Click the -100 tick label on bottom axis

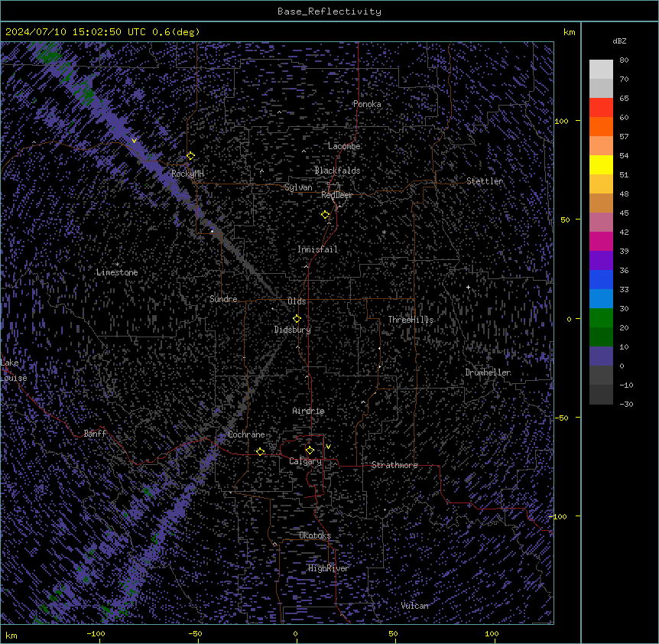coord(96,633)
